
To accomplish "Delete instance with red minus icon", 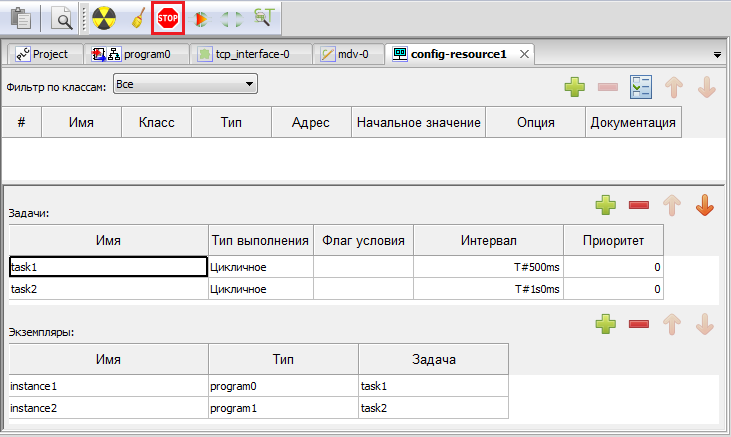I will point(639,324).
